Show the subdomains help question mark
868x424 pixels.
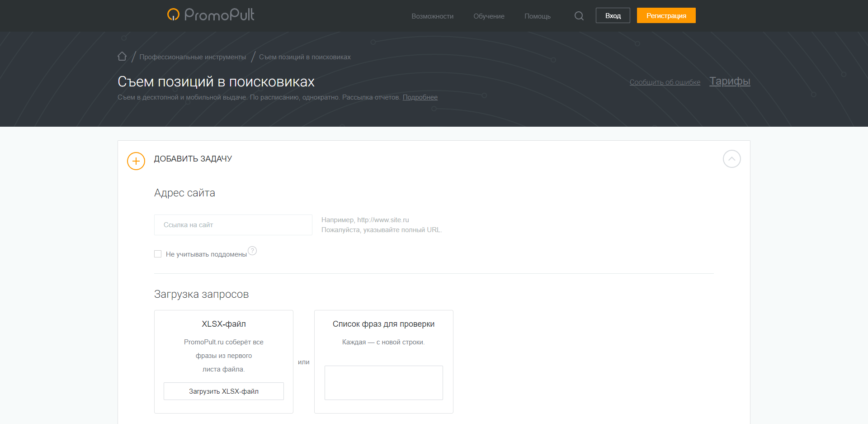252,251
